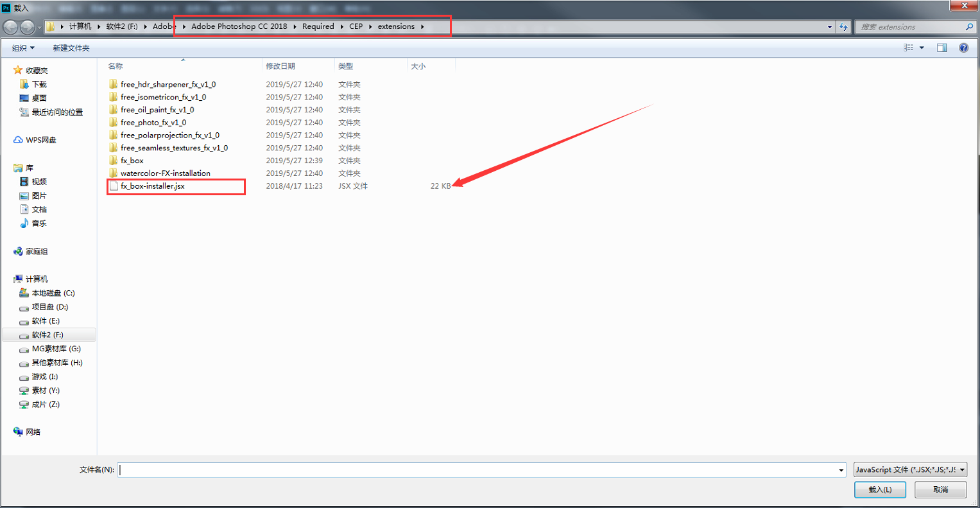Select free_photo_fx_v1_0 folder name
Screen dimensions: 980x508
point(153,123)
